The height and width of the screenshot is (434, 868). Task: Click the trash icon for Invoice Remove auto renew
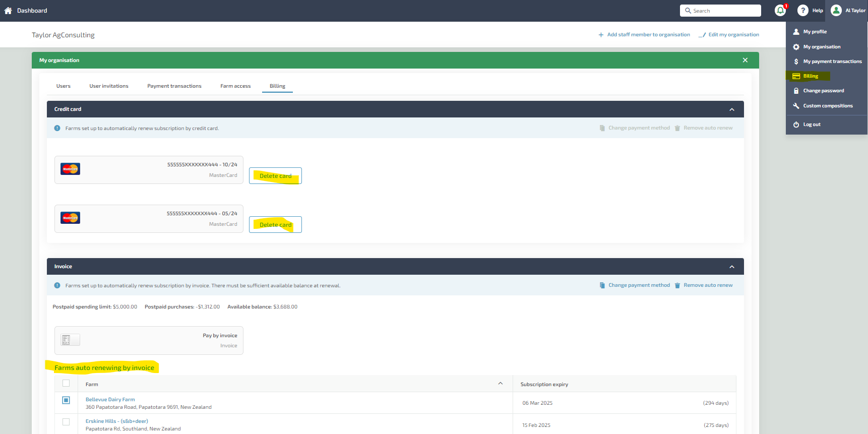(x=677, y=285)
